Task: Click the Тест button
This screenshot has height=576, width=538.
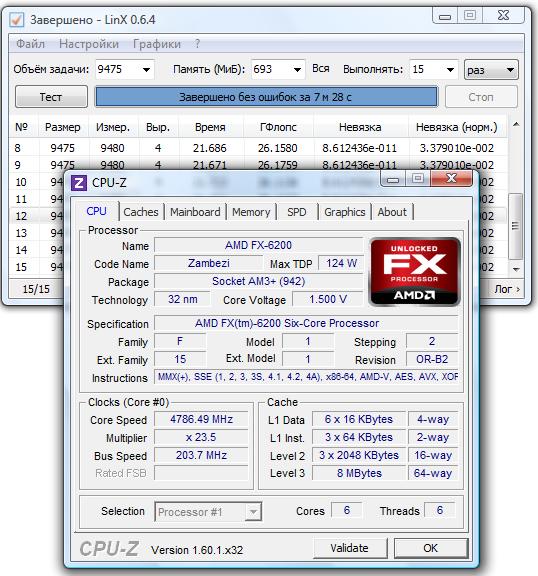Action: 51,97
